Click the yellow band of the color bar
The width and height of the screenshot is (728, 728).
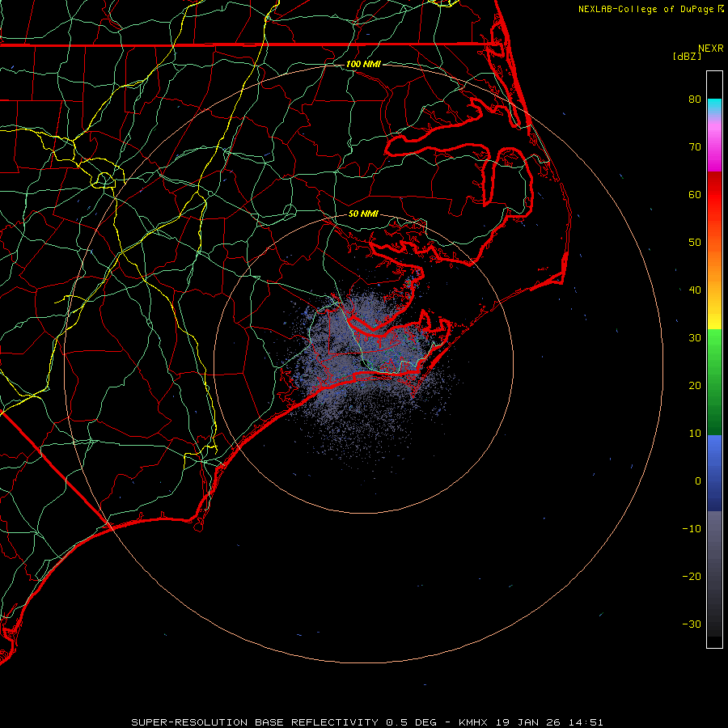click(714, 320)
